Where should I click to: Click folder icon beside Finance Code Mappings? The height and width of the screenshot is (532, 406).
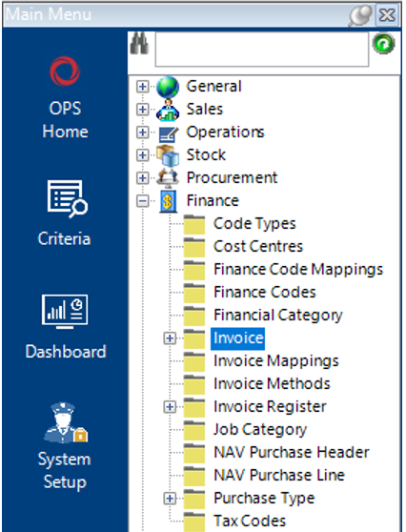pos(194,271)
